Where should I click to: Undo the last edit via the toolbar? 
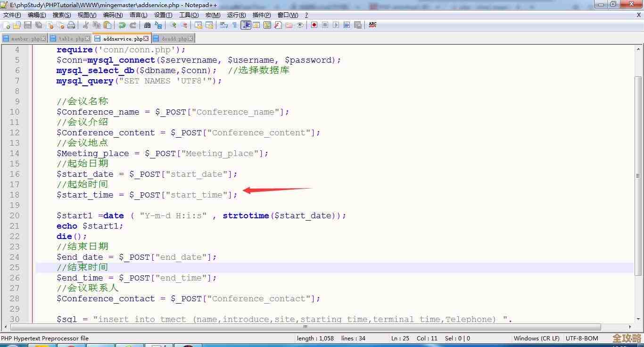click(122, 25)
